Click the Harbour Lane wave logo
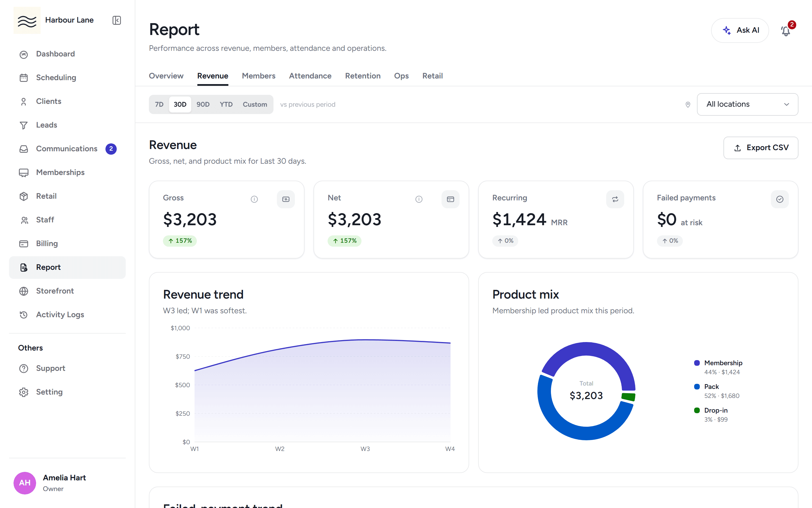 pyautogui.click(x=27, y=20)
